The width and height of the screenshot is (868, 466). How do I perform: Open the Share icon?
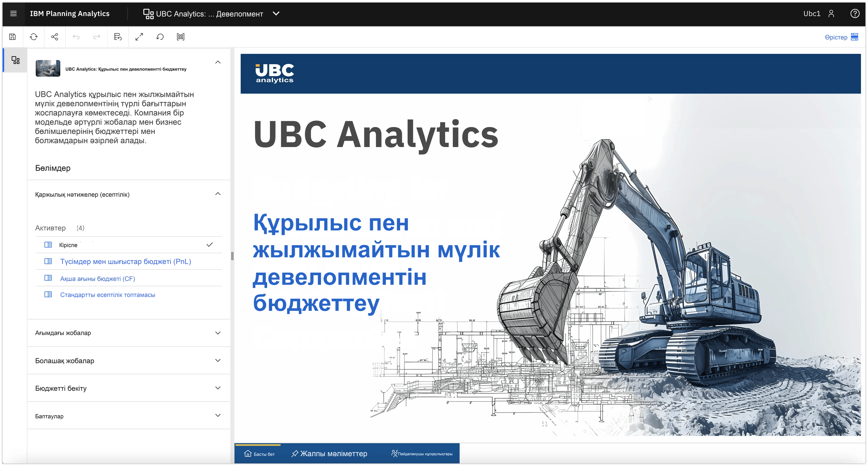click(x=55, y=37)
